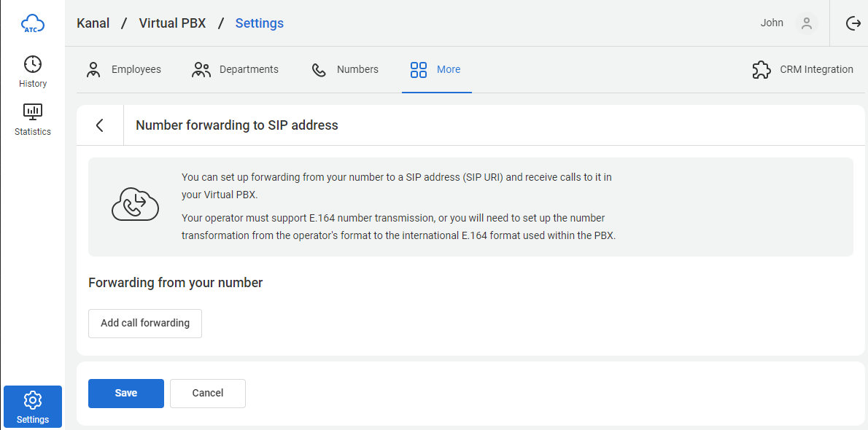Open the History clock icon

(33, 64)
